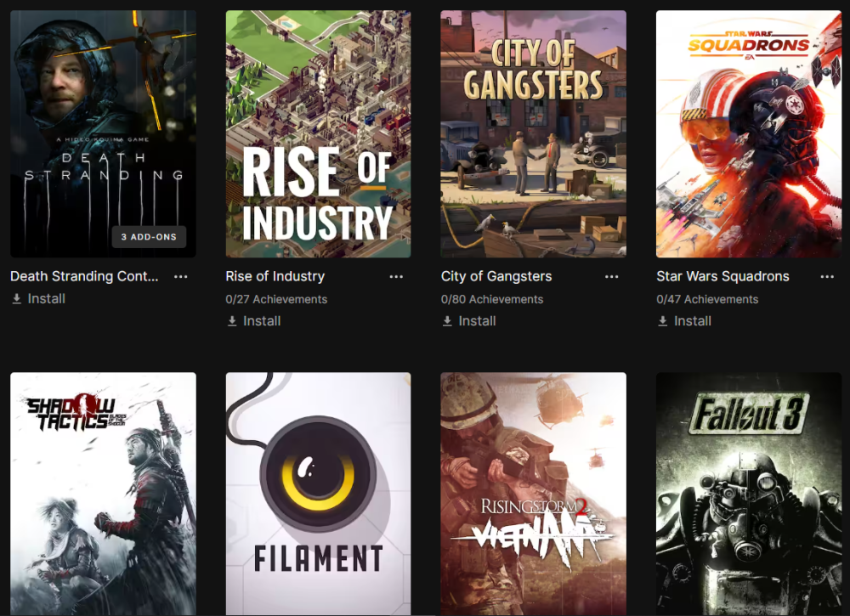The image size is (850, 616).
Task: Open the Shadow Tactics game cover
Action: [103, 494]
